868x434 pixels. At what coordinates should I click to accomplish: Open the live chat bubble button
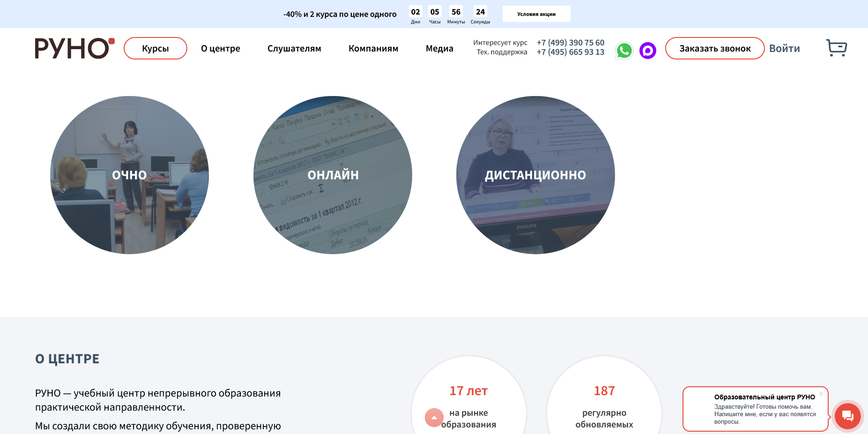(x=847, y=416)
